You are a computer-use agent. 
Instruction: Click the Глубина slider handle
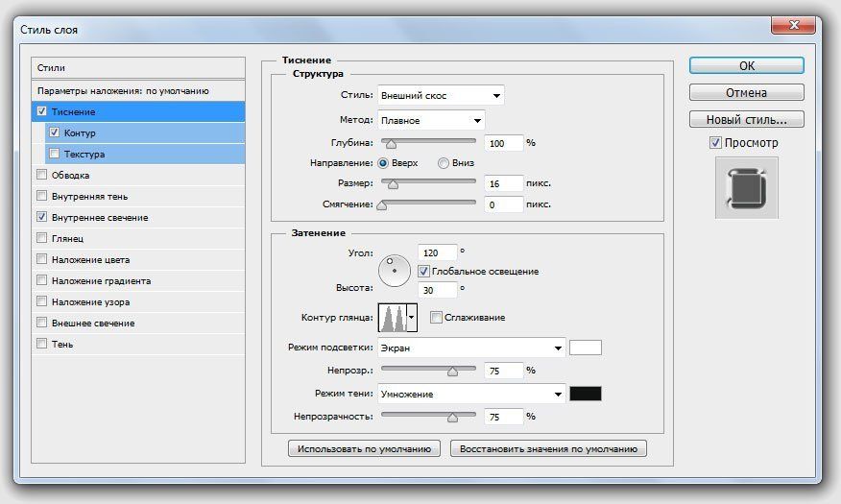[391, 143]
